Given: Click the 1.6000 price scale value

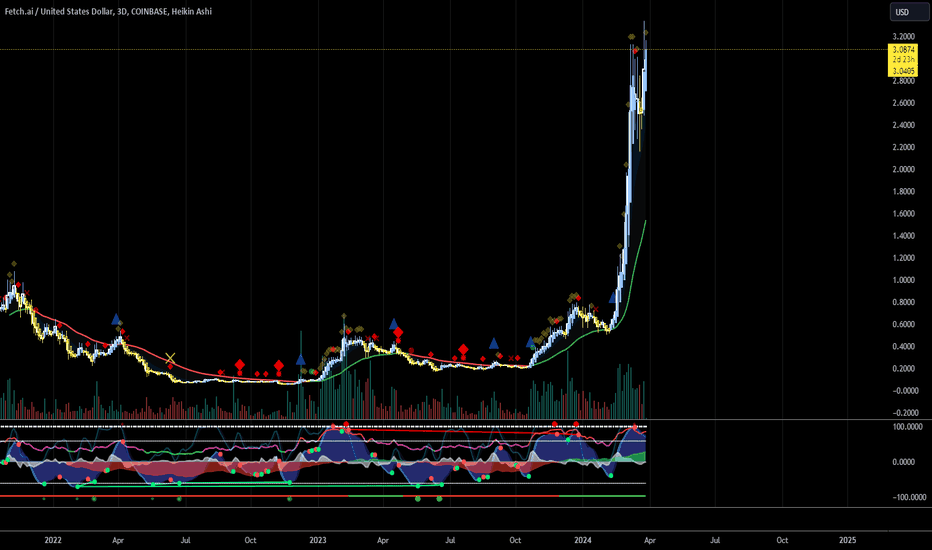Looking at the screenshot, I should [x=903, y=213].
